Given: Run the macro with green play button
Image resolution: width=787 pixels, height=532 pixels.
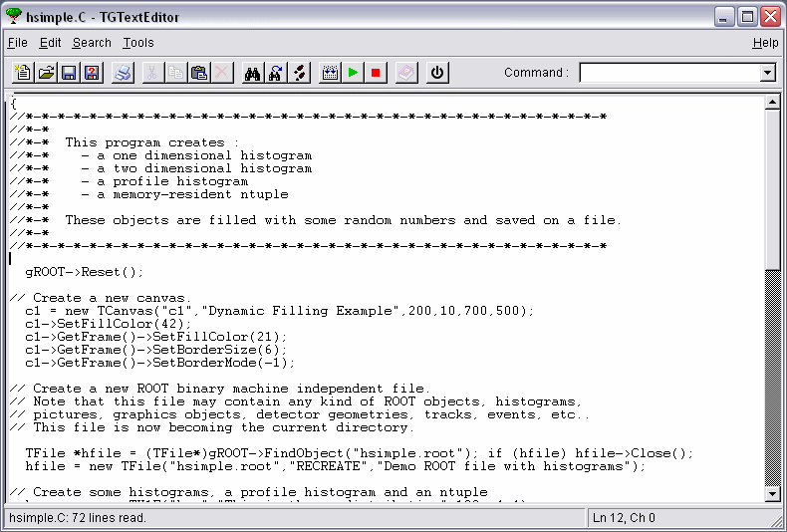Looking at the screenshot, I should (353, 73).
